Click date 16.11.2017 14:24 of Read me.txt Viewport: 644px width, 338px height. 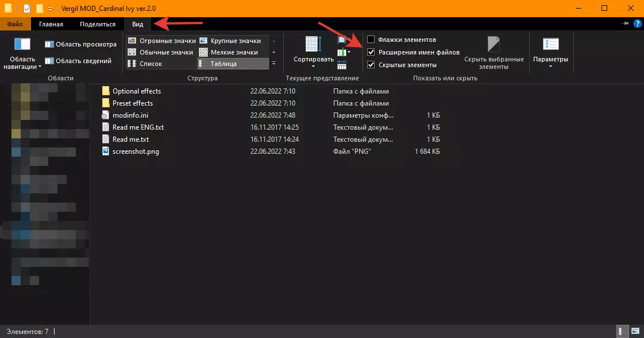tap(275, 139)
